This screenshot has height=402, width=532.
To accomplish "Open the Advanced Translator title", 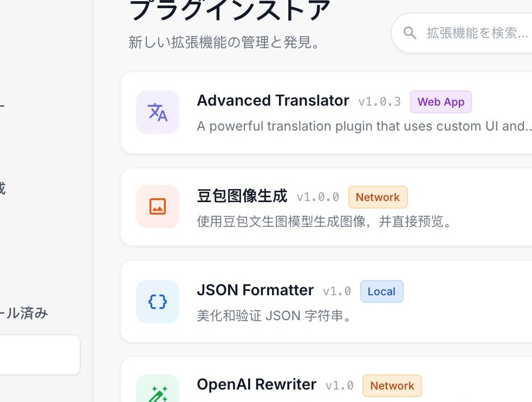I will [273, 100].
